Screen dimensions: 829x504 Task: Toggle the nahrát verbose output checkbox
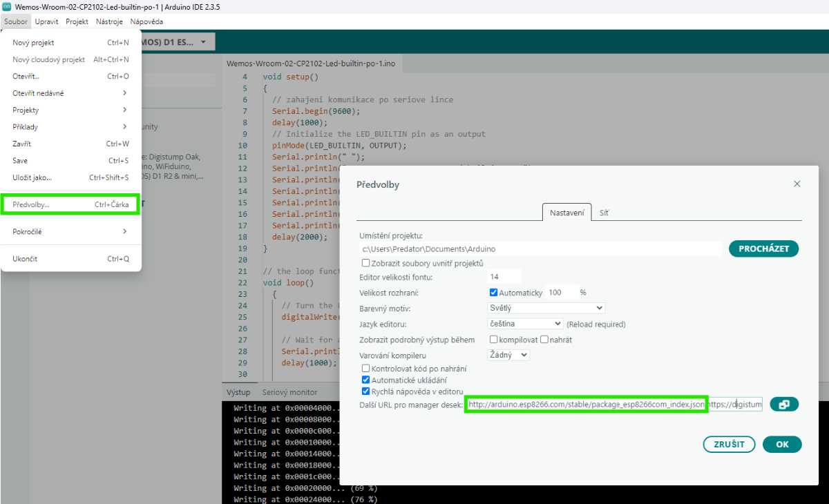544,340
